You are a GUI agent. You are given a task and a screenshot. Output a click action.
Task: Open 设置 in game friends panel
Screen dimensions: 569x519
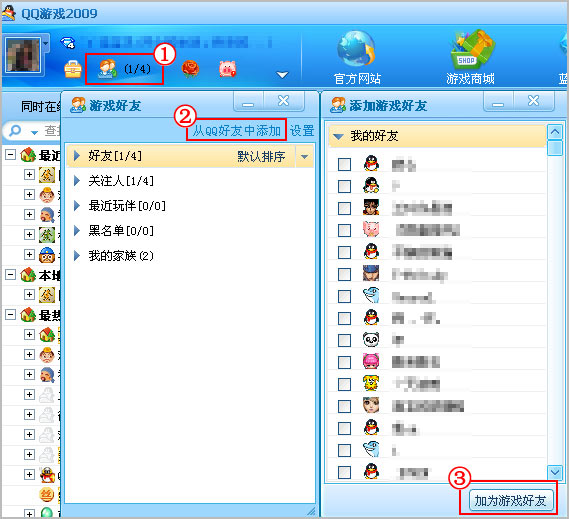coord(302,130)
